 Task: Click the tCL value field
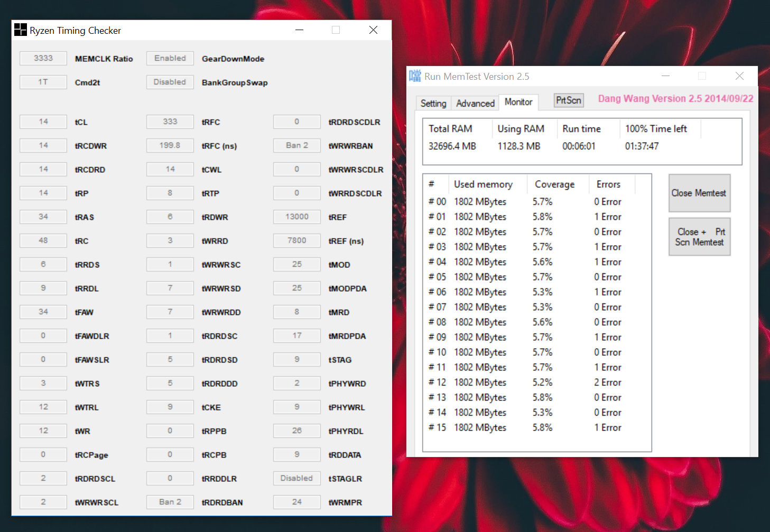coord(43,122)
